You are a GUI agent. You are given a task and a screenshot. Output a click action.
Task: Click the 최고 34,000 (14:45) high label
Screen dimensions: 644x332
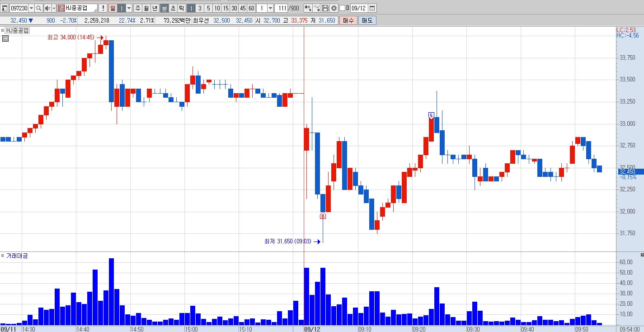(71, 38)
